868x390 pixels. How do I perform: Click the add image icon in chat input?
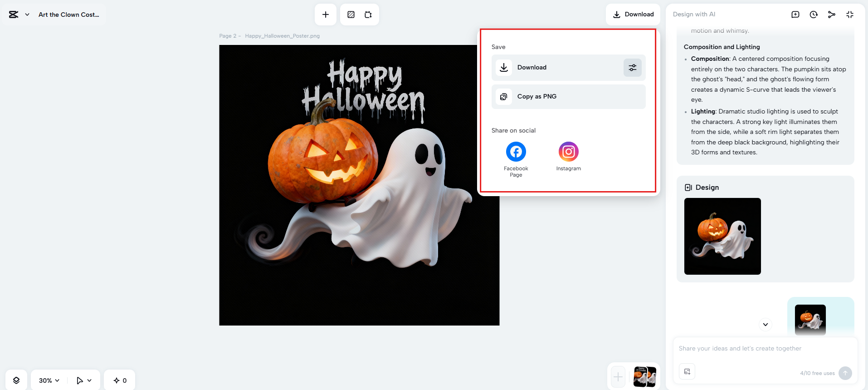687,372
